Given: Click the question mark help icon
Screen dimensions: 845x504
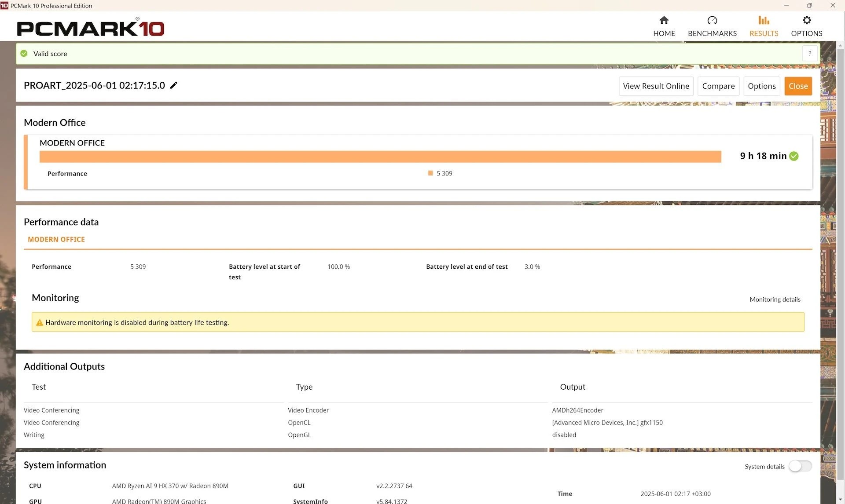Looking at the screenshot, I should click(809, 54).
